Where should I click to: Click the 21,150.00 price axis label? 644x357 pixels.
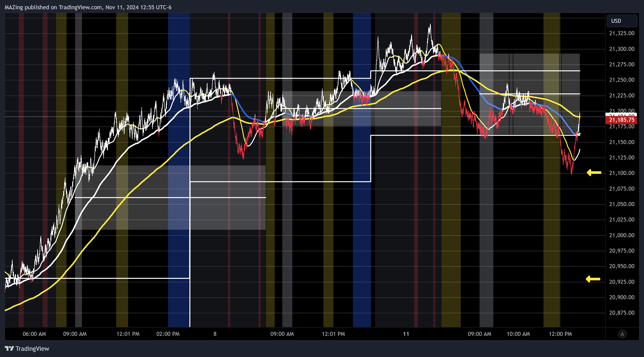pyautogui.click(x=622, y=142)
